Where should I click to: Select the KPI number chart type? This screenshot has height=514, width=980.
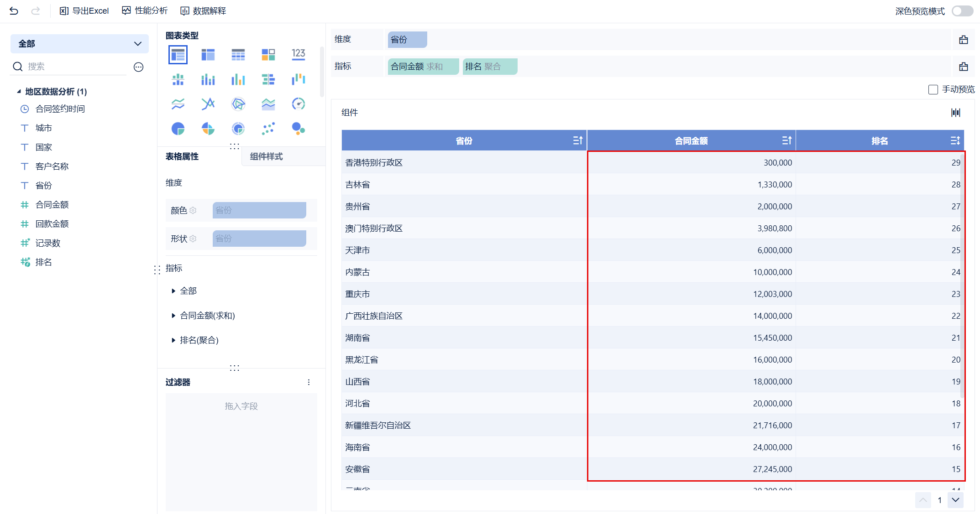298,55
